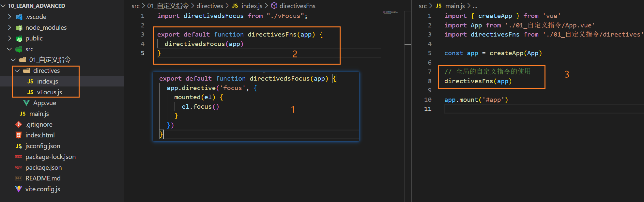Image resolution: width=644 pixels, height=202 pixels.
Task: Click the Vue icon beside App.vue
Action: click(26, 103)
